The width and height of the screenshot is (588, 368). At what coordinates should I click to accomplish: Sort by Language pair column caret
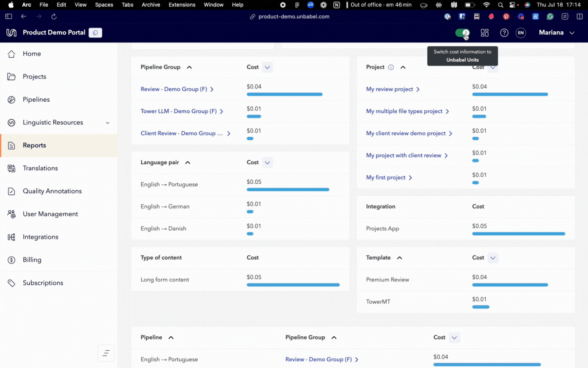[188, 163]
